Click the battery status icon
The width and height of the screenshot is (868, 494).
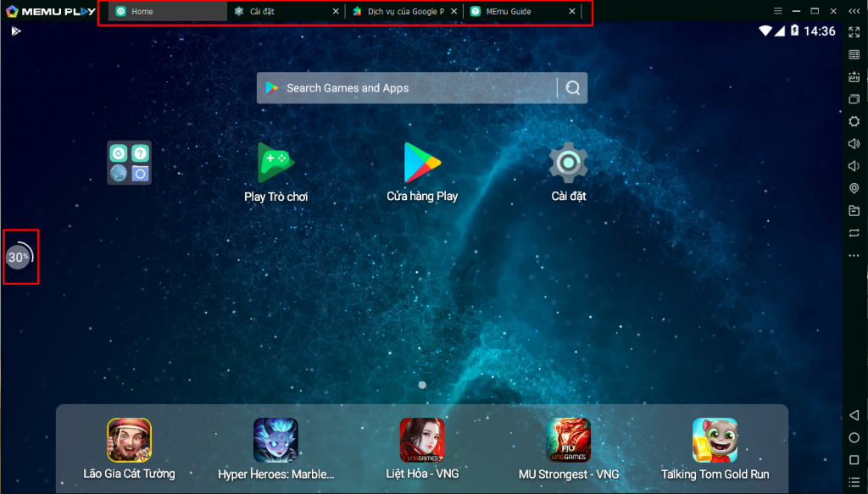pyautogui.click(x=795, y=31)
